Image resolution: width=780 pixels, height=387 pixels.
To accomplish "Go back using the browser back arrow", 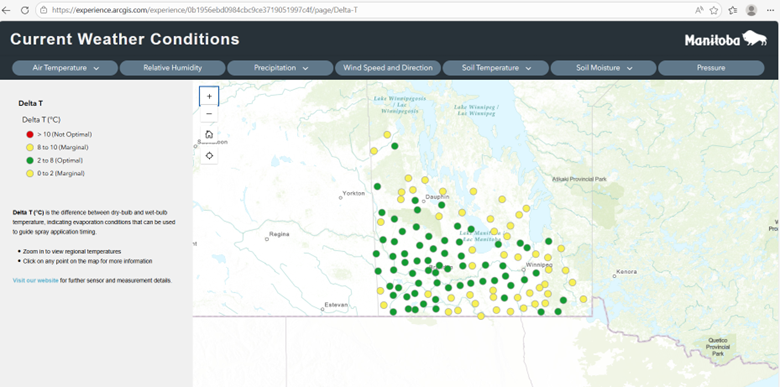I will pos(6,10).
